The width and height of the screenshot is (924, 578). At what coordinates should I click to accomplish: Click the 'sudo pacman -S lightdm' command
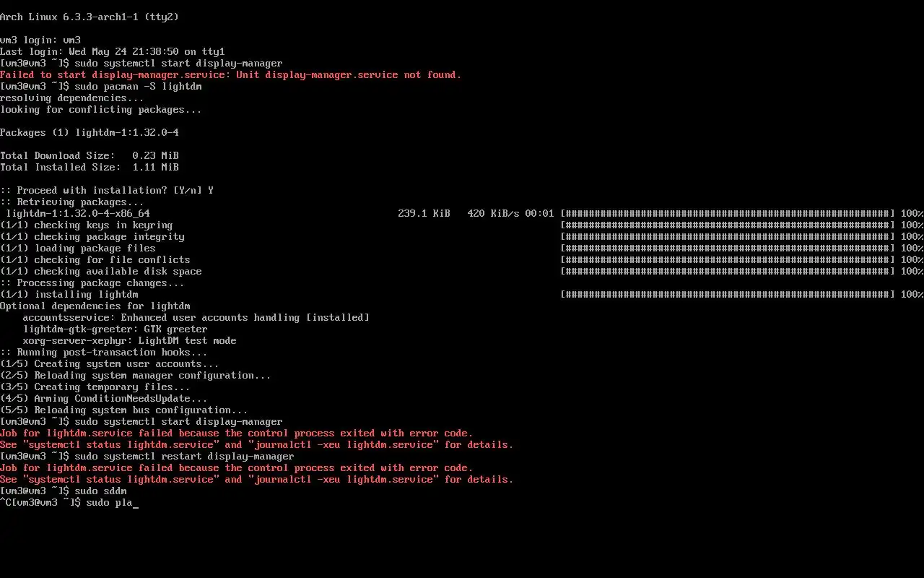[x=138, y=86]
